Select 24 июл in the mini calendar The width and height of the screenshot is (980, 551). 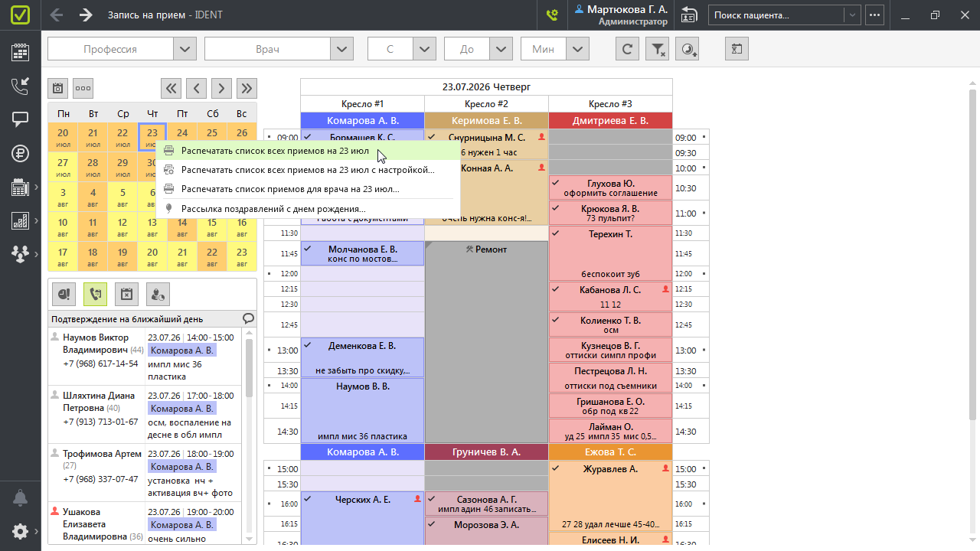[x=182, y=138]
